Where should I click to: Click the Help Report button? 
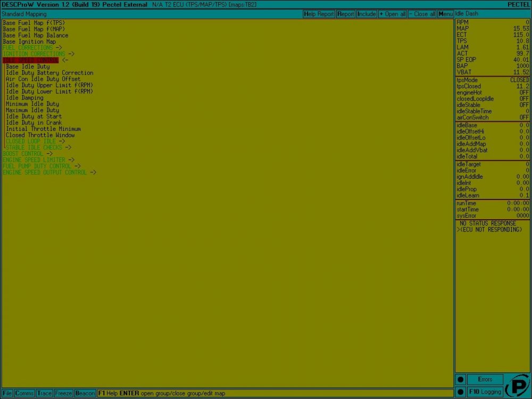(x=319, y=14)
